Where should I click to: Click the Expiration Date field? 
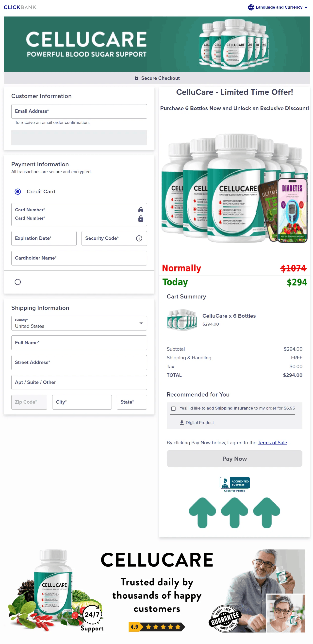pos(44,238)
